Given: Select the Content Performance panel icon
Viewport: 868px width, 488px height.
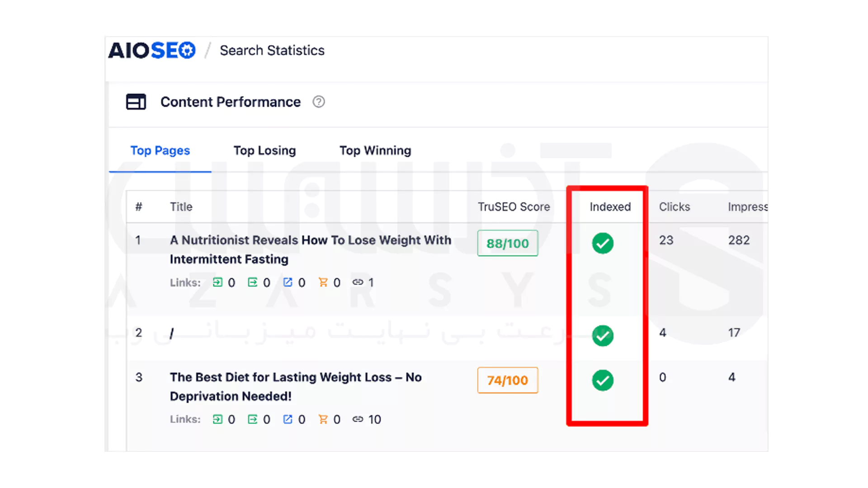Looking at the screenshot, I should click(136, 102).
